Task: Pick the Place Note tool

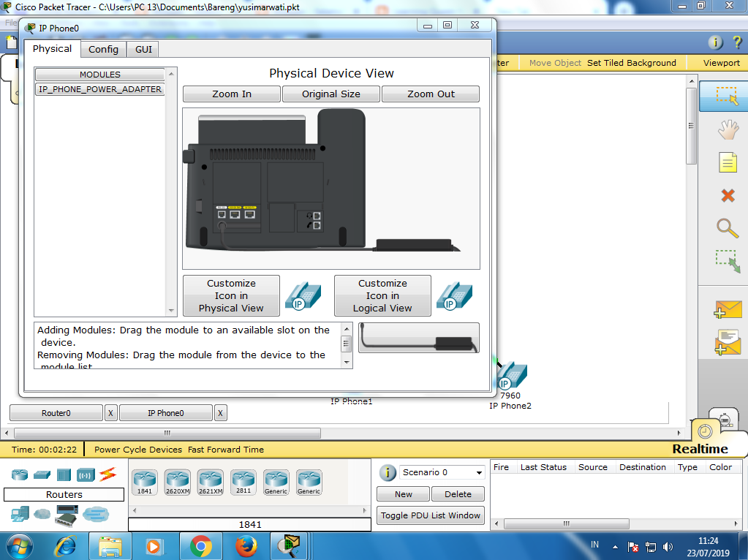Action: click(728, 162)
